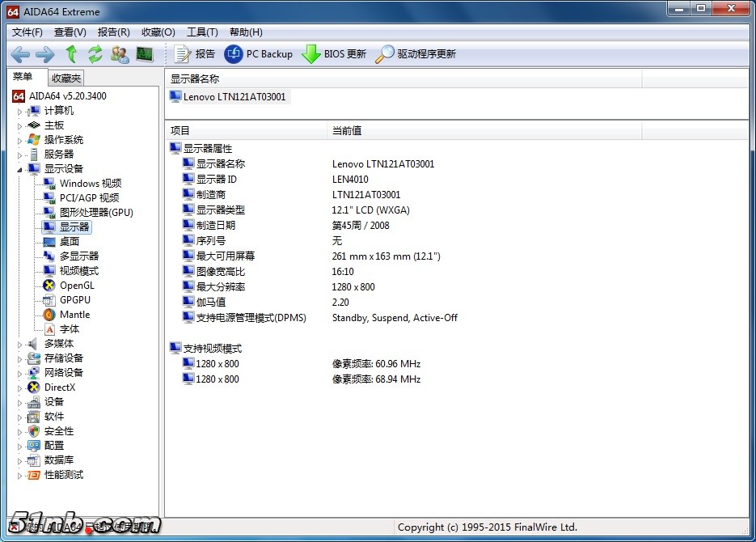Click the refresh icon in toolbar

click(95, 54)
